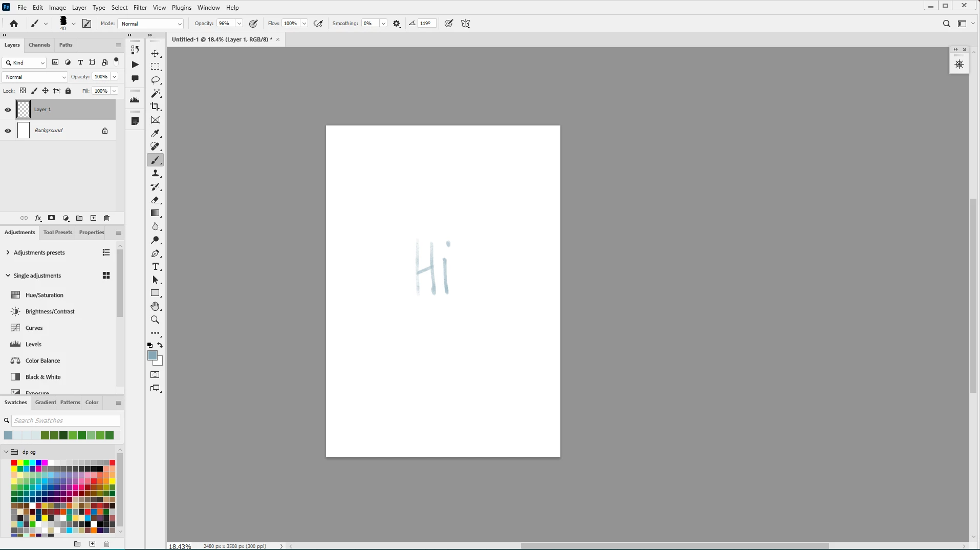The width and height of the screenshot is (980, 550).
Task: Open the layer filter Kind dropdown
Action: click(x=25, y=62)
